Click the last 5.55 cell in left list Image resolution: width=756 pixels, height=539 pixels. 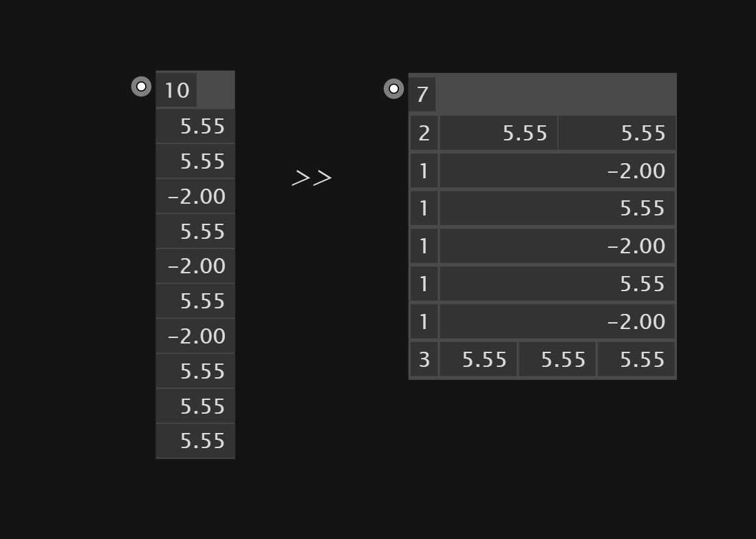tap(195, 441)
